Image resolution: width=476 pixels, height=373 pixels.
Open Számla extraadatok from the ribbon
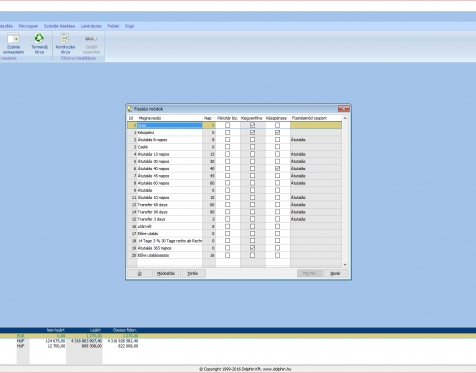click(13, 43)
